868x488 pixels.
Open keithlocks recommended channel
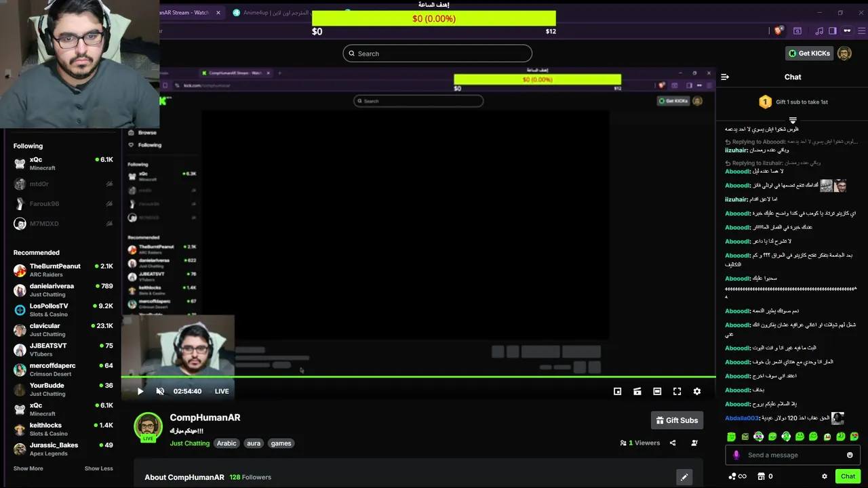click(x=63, y=429)
